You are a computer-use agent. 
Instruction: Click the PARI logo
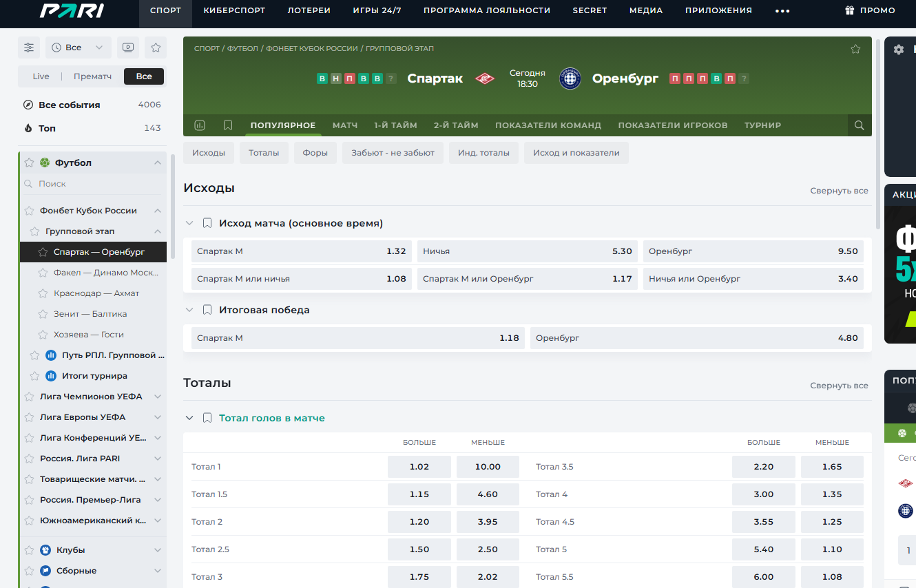72,10
